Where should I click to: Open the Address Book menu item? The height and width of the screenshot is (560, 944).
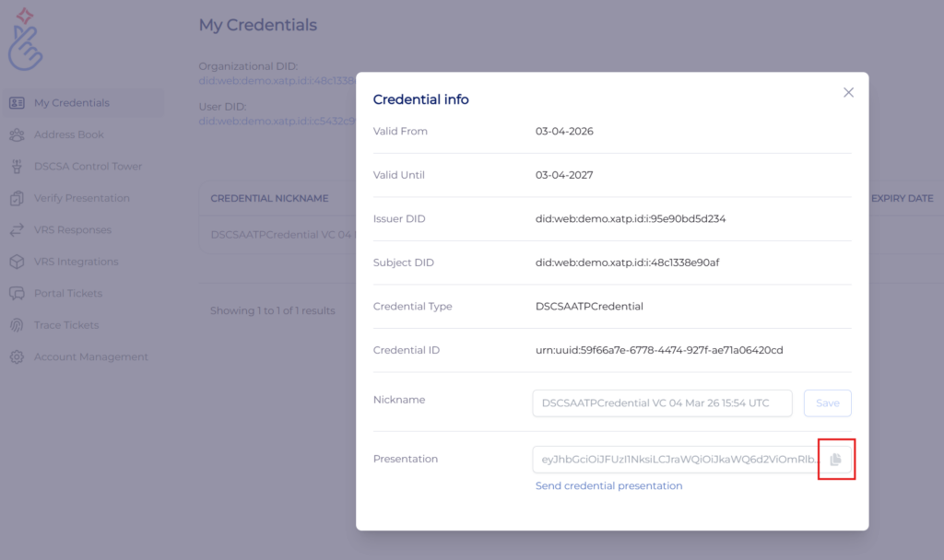[69, 134]
